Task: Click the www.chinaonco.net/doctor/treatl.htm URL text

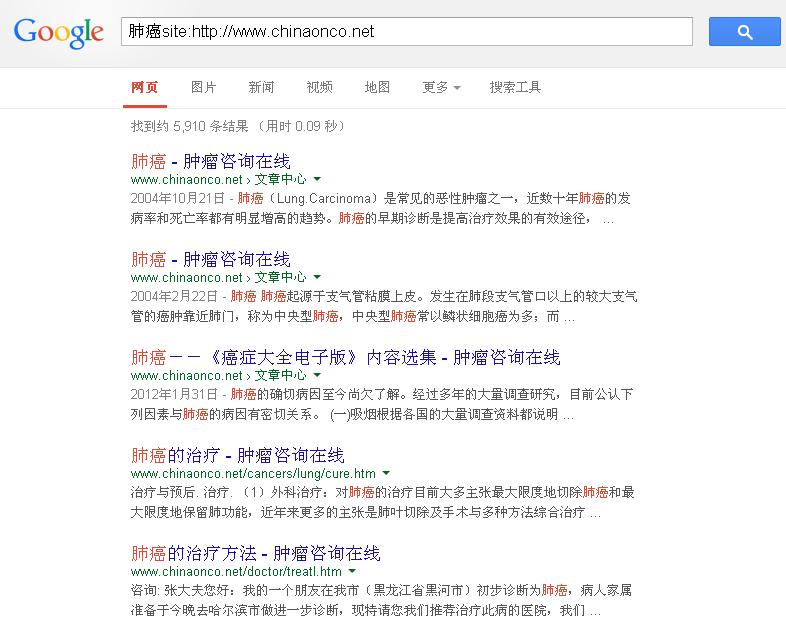Action: [236, 571]
